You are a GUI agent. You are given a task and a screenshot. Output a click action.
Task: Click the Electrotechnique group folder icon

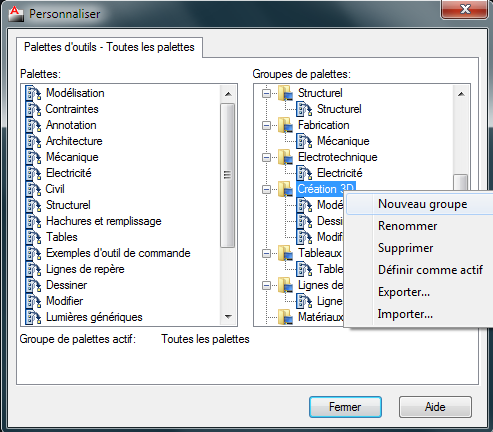coord(286,157)
